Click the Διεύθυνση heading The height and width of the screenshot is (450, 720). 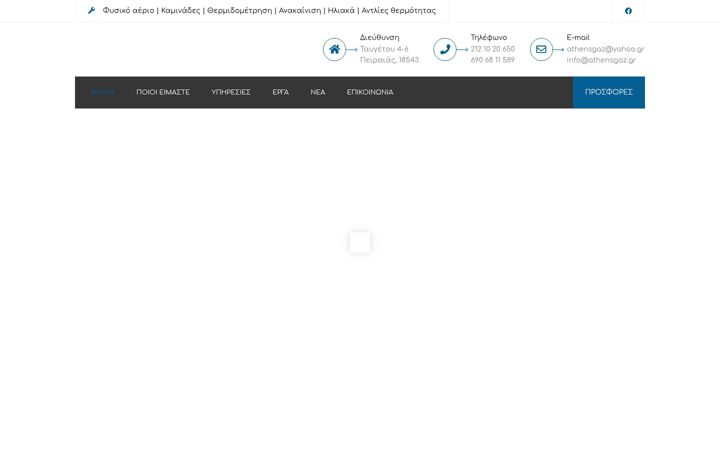click(380, 38)
